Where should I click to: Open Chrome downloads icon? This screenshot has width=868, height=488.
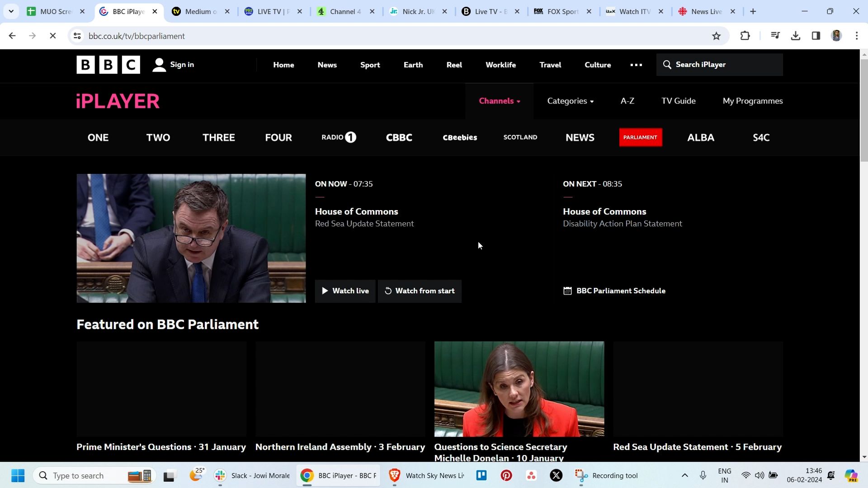pos(796,36)
